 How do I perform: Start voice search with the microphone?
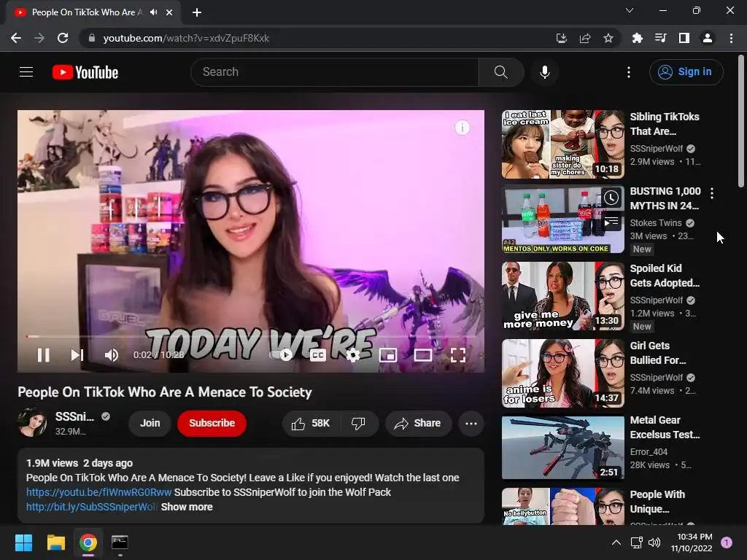tap(544, 72)
